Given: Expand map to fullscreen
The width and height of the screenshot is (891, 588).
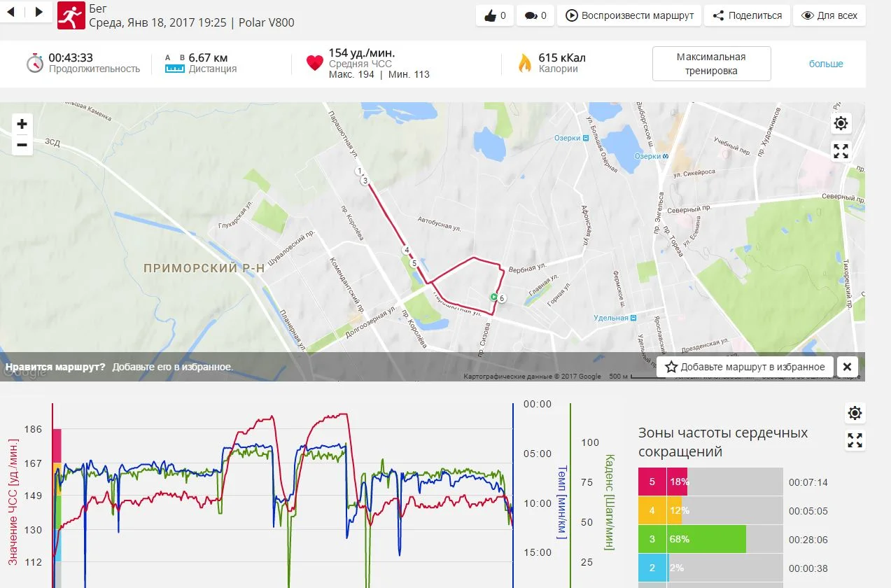Looking at the screenshot, I should pos(841,150).
